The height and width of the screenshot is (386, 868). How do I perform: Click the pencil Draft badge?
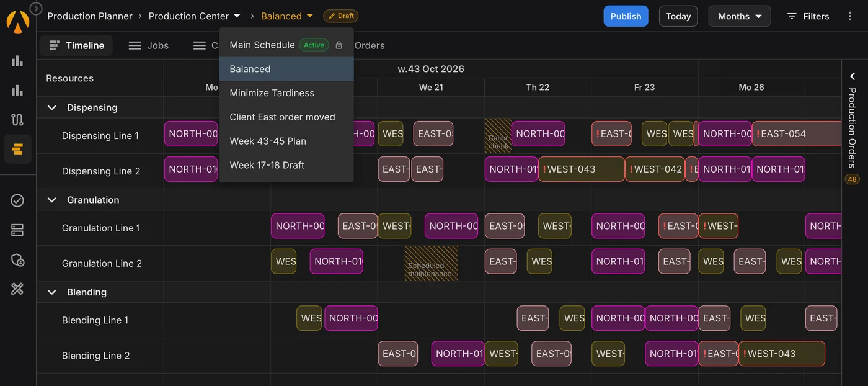coord(341,16)
